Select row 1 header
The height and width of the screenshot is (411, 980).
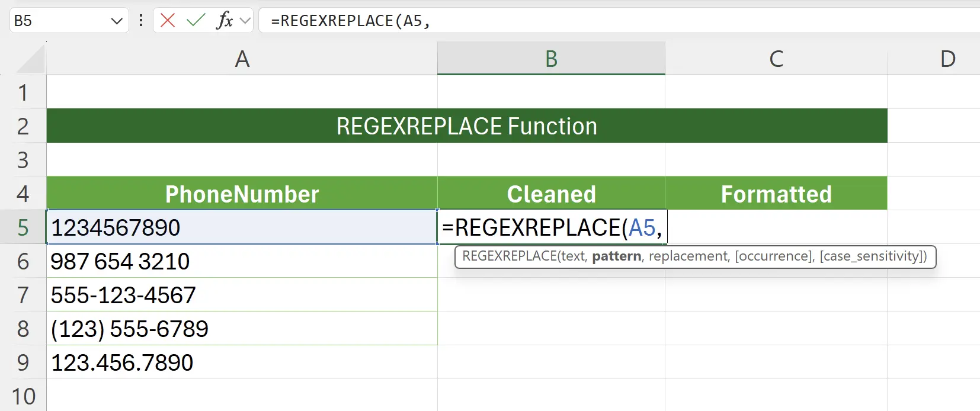coord(23,92)
